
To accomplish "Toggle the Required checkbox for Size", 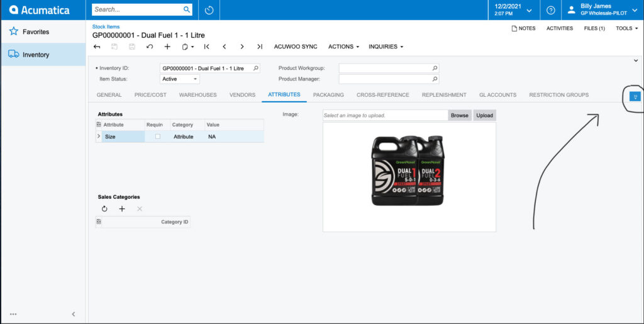I will point(158,137).
